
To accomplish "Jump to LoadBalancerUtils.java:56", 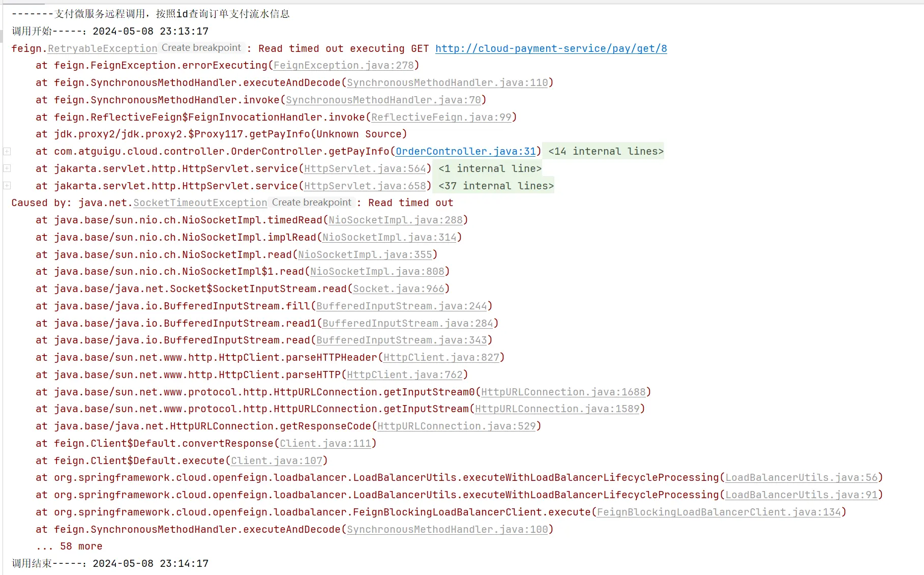I will coord(801,477).
